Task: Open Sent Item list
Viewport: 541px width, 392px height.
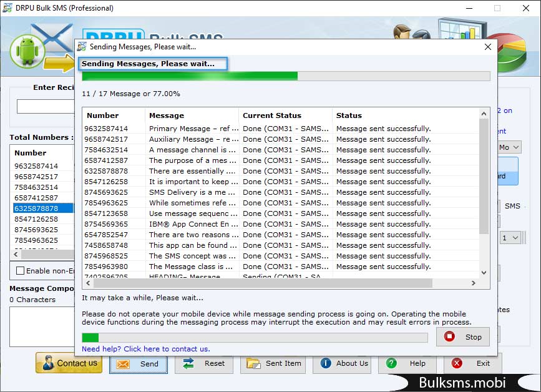Action: click(273, 364)
